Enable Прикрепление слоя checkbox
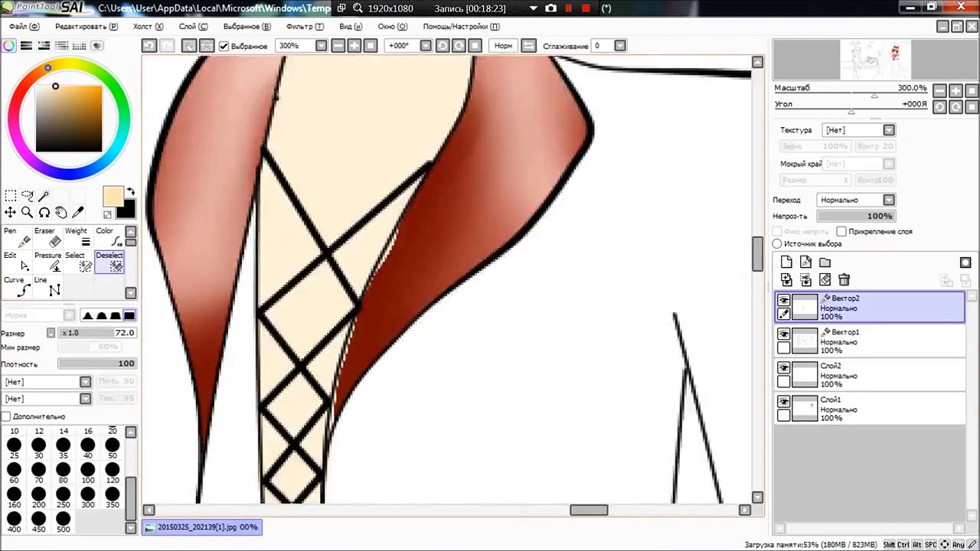This screenshot has width=980, height=551. pos(841,231)
